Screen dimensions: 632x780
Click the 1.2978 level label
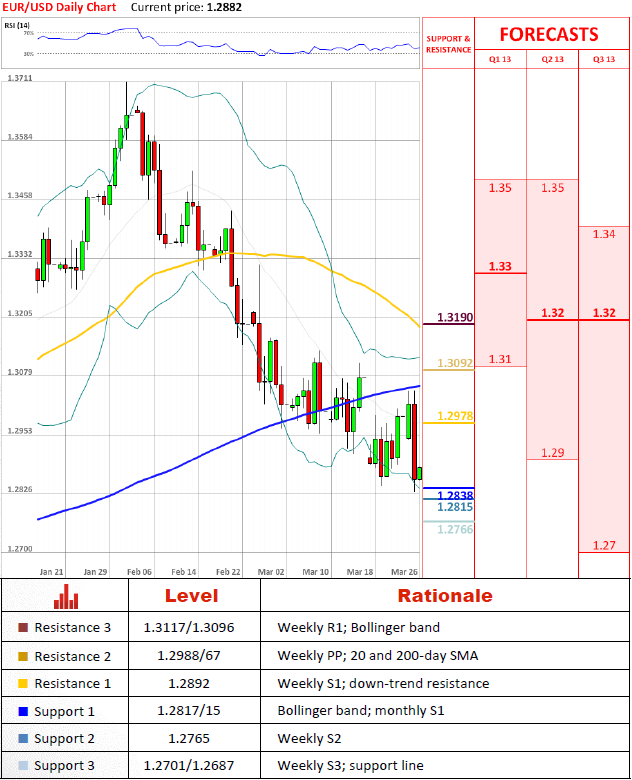coord(455,416)
